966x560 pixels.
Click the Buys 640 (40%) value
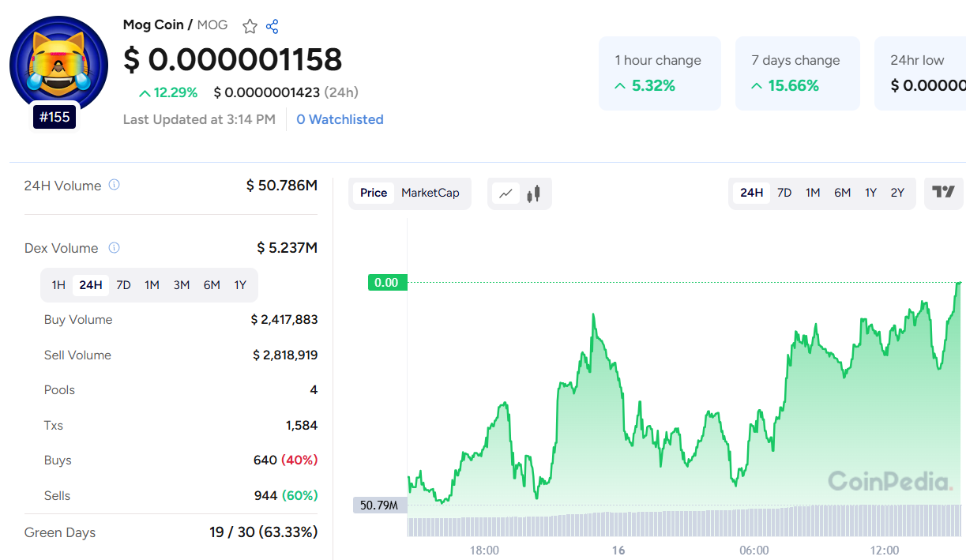pos(286,460)
